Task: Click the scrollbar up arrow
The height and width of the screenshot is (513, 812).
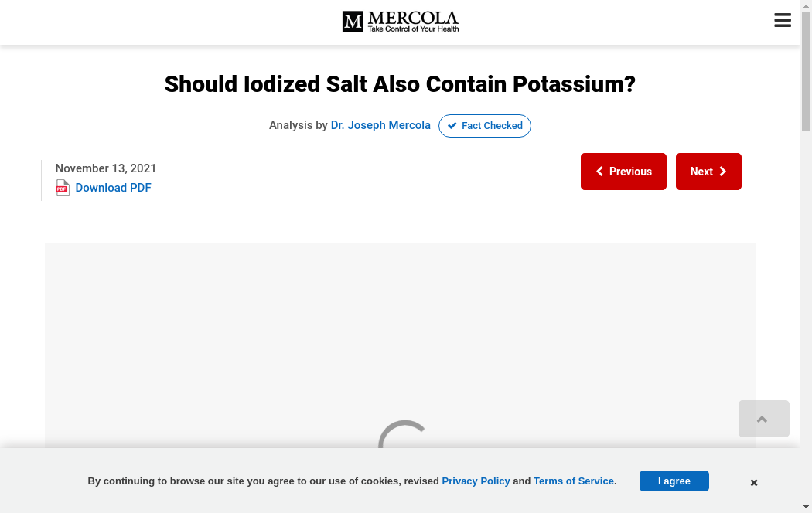Action: point(806,5)
